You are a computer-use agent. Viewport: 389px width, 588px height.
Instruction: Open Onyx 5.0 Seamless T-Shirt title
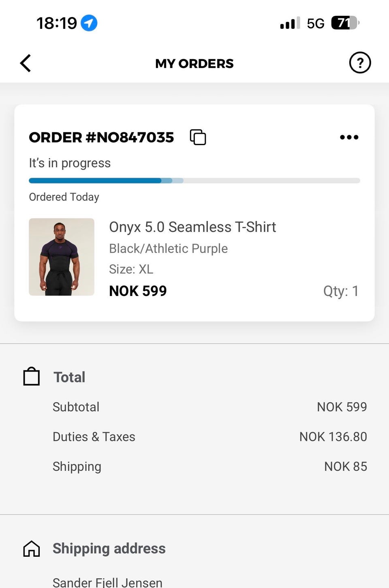tap(192, 227)
